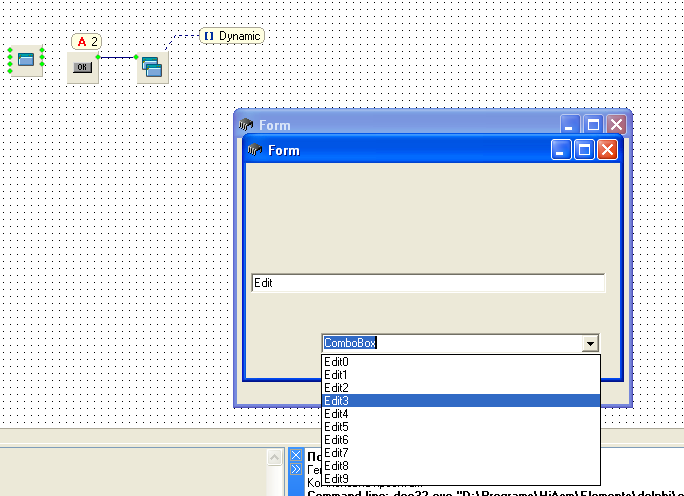Maximize the inner Form window

pos(584,150)
